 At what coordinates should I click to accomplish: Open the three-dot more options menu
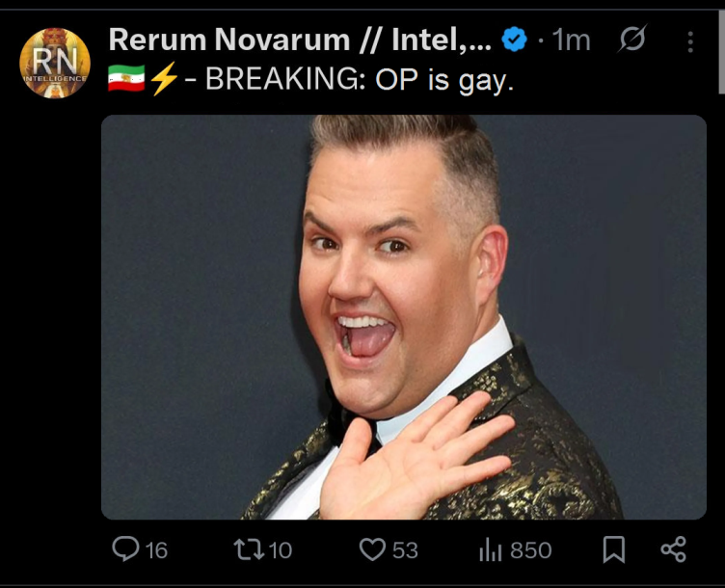(690, 42)
